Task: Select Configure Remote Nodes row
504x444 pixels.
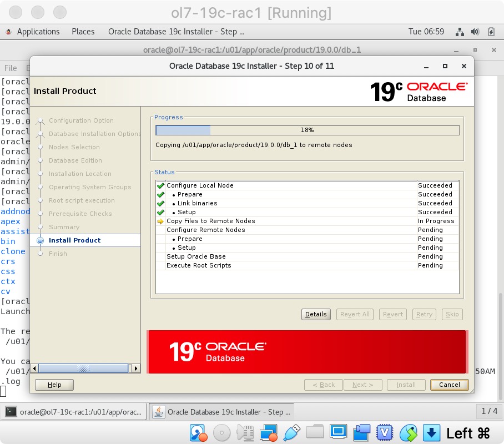Action: 308,230
